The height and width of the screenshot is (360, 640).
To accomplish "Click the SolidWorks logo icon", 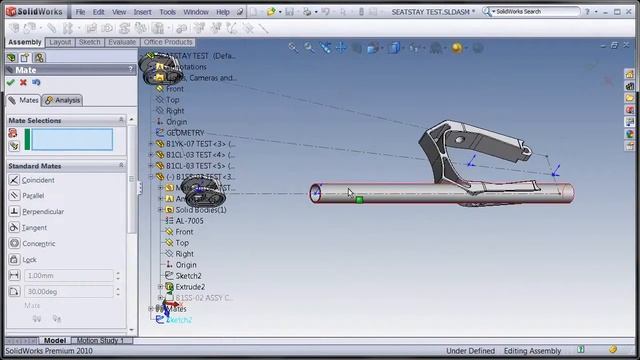I will tap(11, 11).
